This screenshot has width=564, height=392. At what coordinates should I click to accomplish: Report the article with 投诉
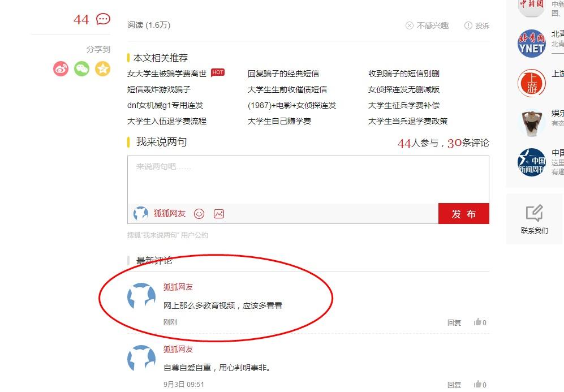(x=476, y=25)
